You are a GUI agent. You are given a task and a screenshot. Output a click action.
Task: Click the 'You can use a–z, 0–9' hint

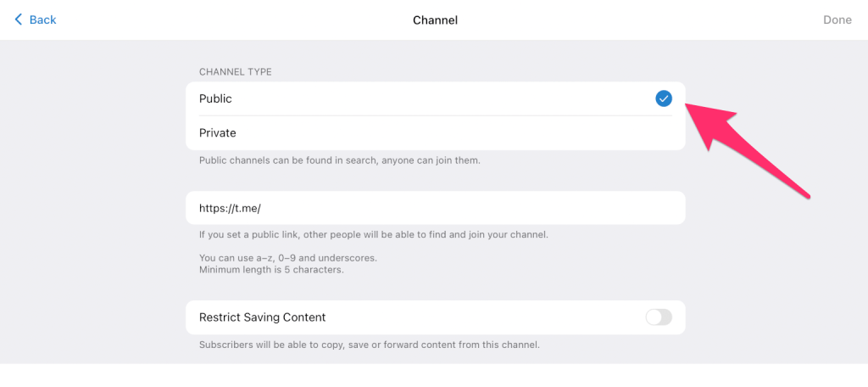coord(287,258)
